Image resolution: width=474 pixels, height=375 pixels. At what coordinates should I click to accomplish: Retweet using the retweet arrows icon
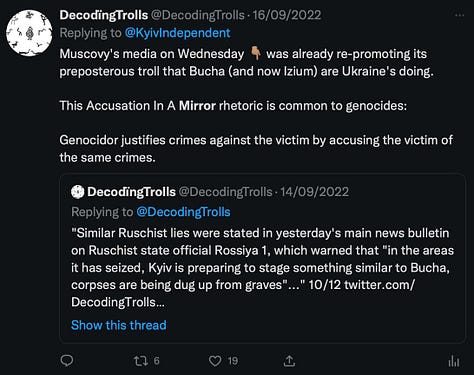pyautogui.click(x=140, y=361)
